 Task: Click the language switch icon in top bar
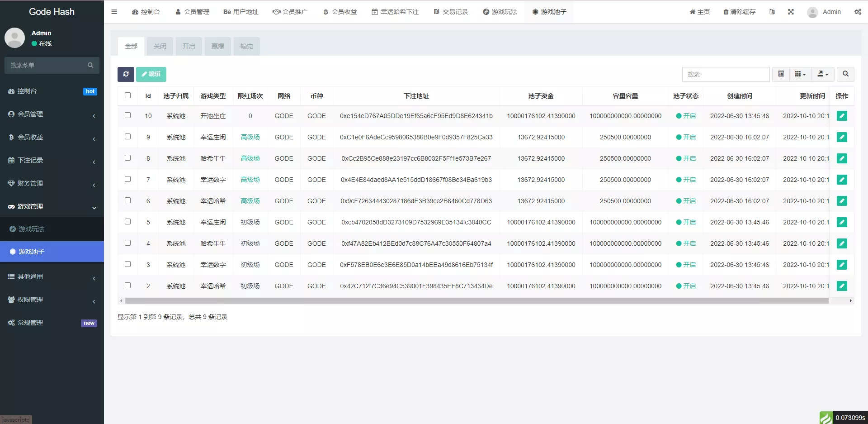click(772, 12)
